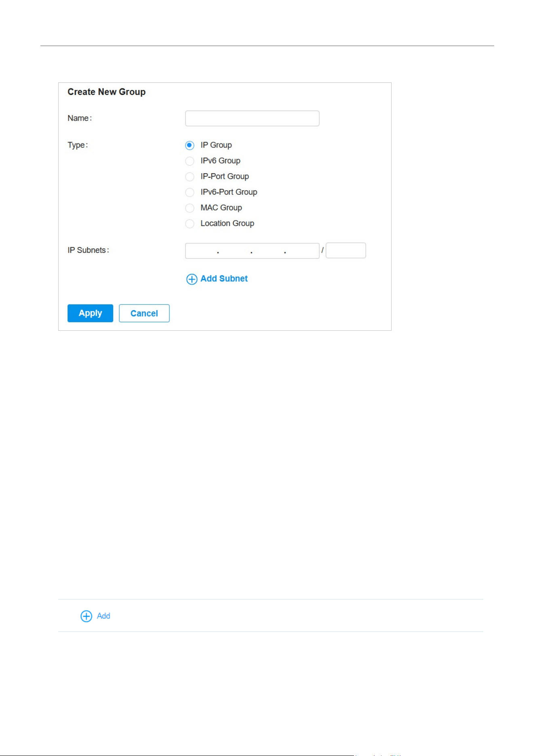Click the Add link text
The height and width of the screenshot is (756, 535).
(x=103, y=616)
